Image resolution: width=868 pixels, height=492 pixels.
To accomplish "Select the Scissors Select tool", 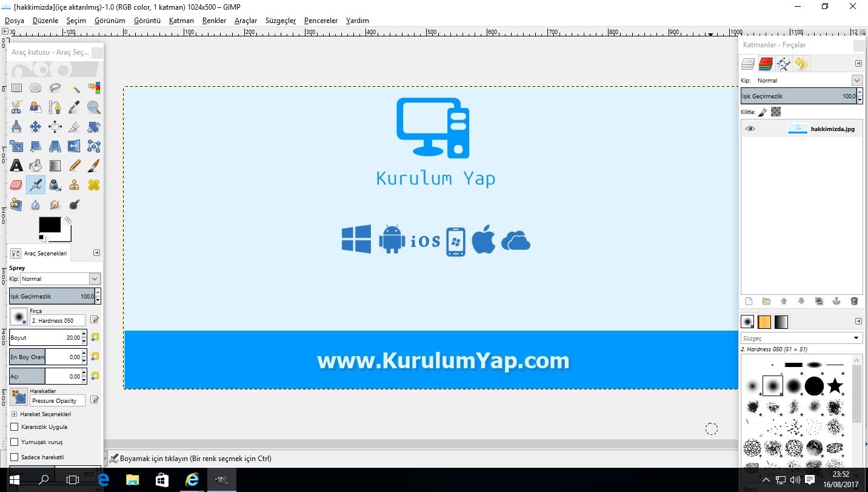I will 16,107.
